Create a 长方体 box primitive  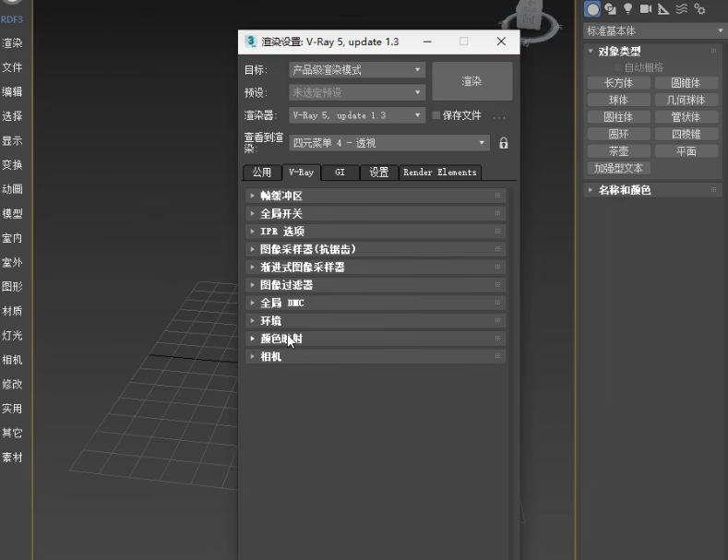(x=618, y=83)
